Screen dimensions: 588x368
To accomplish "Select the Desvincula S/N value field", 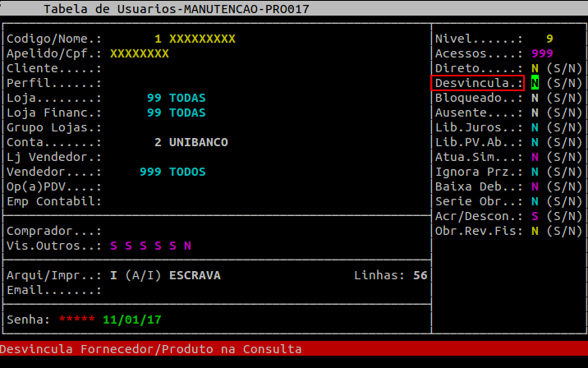I will coord(535,83).
